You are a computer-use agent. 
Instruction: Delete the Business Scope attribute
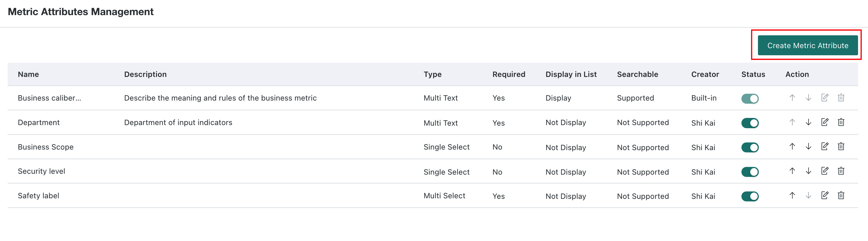pos(841,146)
